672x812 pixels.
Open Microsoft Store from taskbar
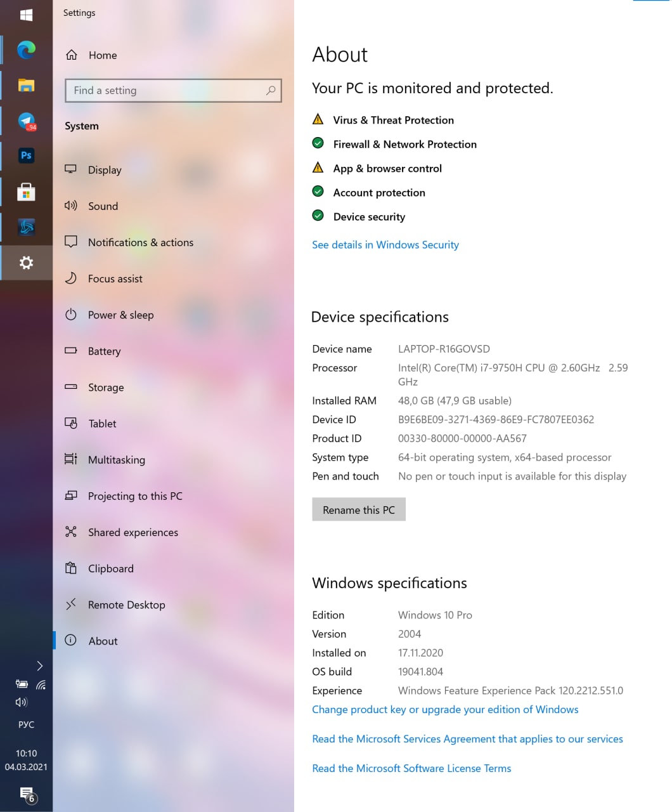pyautogui.click(x=26, y=192)
